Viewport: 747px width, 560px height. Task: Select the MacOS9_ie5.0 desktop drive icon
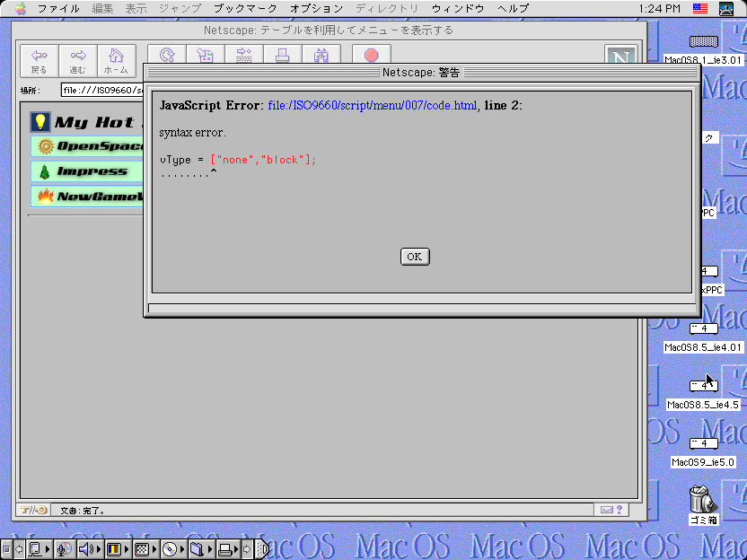click(x=703, y=443)
